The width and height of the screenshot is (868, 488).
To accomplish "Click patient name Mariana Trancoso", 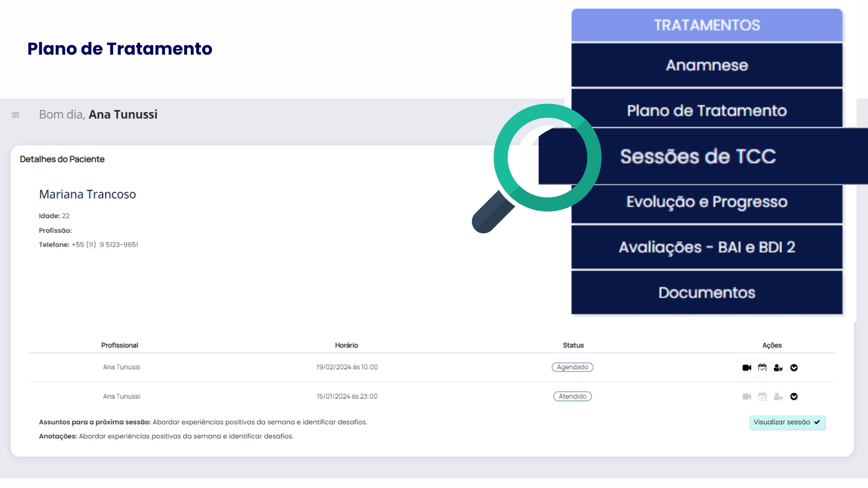I will pyautogui.click(x=87, y=194).
